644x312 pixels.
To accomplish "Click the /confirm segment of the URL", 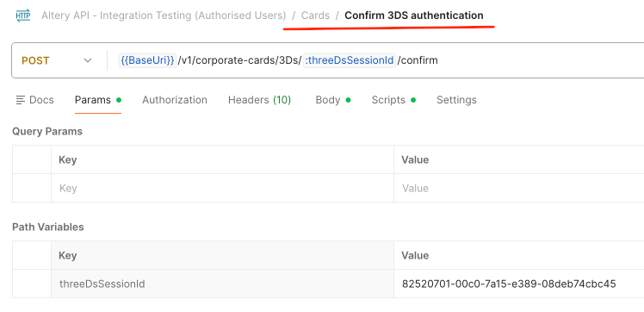I will (x=418, y=60).
